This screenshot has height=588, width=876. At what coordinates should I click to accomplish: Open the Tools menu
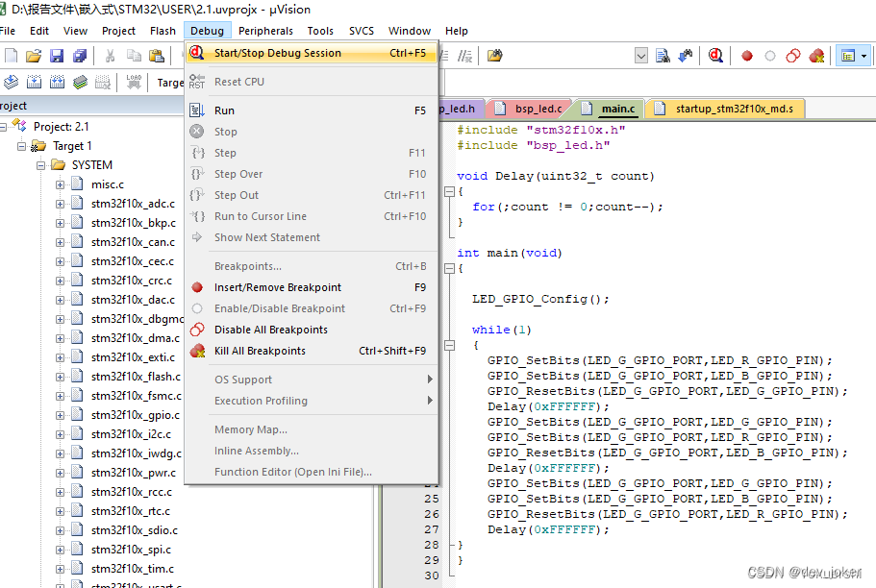pyautogui.click(x=320, y=31)
